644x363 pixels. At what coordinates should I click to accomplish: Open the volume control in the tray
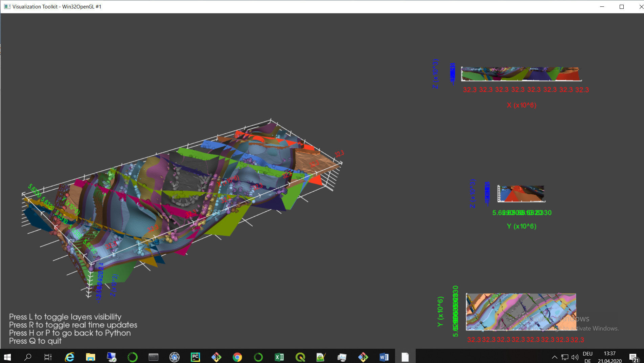pyautogui.click(x=575, y=357)
